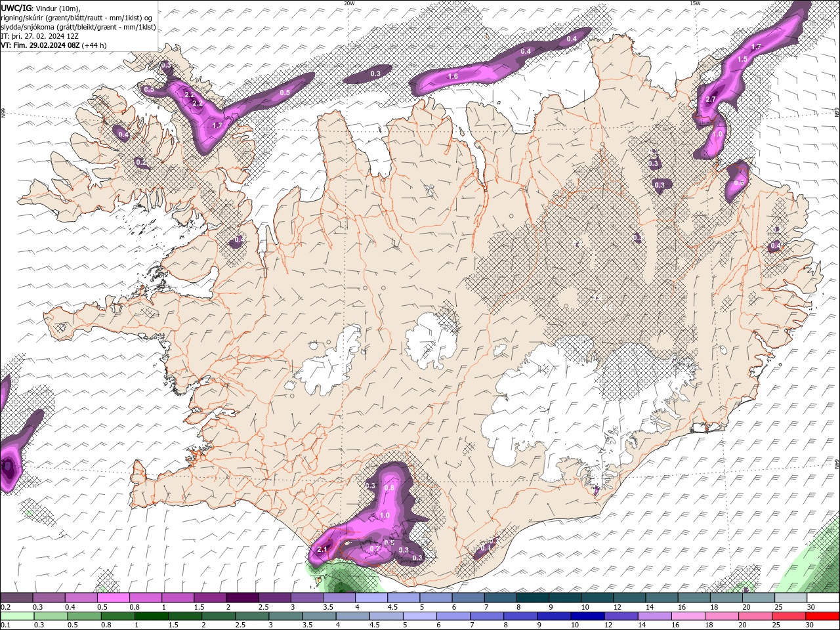This screenshot has width=840, height=630.
Task: Click the 'UWC/IG' title text
Action: click(x=16, y=8)
